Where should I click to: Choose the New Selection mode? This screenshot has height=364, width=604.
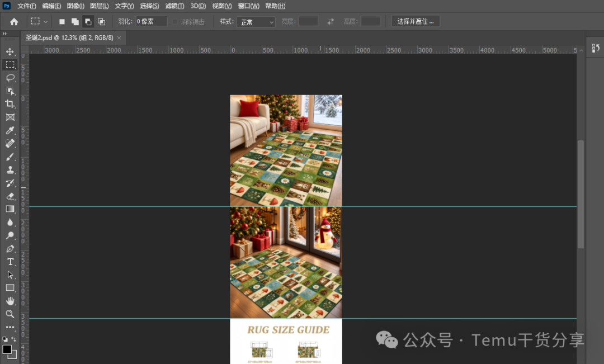pos(62,22)
